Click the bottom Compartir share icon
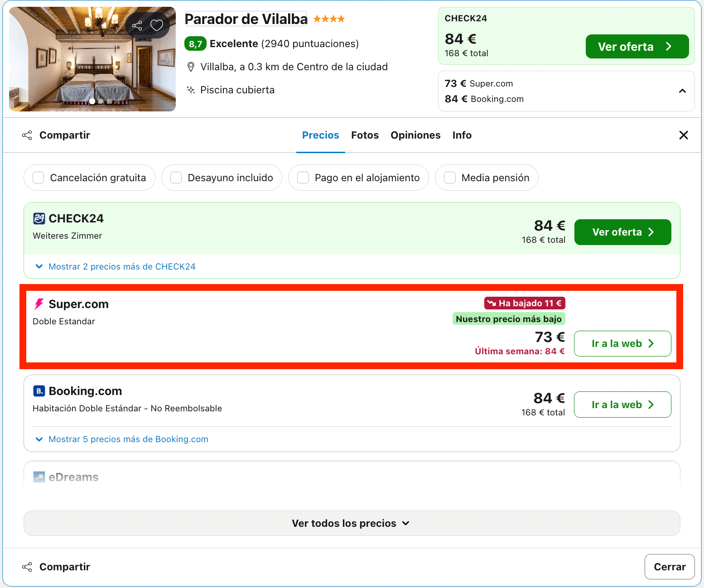The width and height of the screenshot is (704, 588). (x=27, y=567)
